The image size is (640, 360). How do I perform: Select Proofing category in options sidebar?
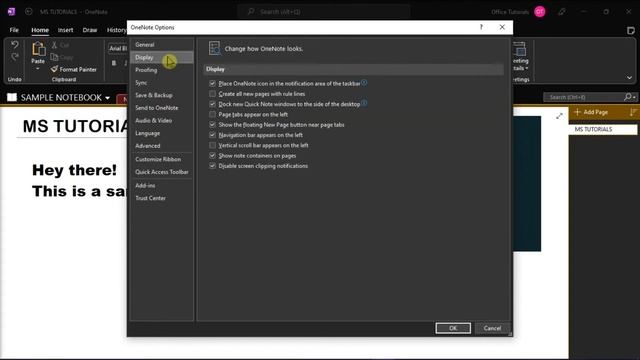162,70
